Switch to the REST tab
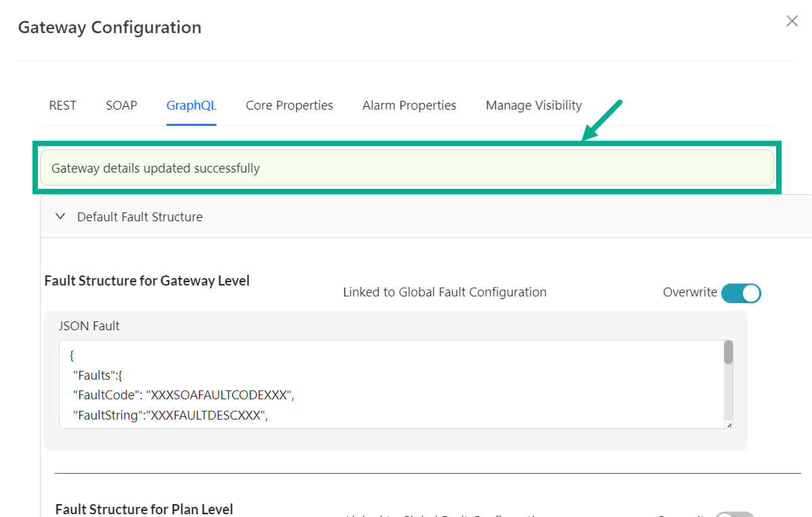This screenshot has height=517, width=812. (x=62, y=106)
